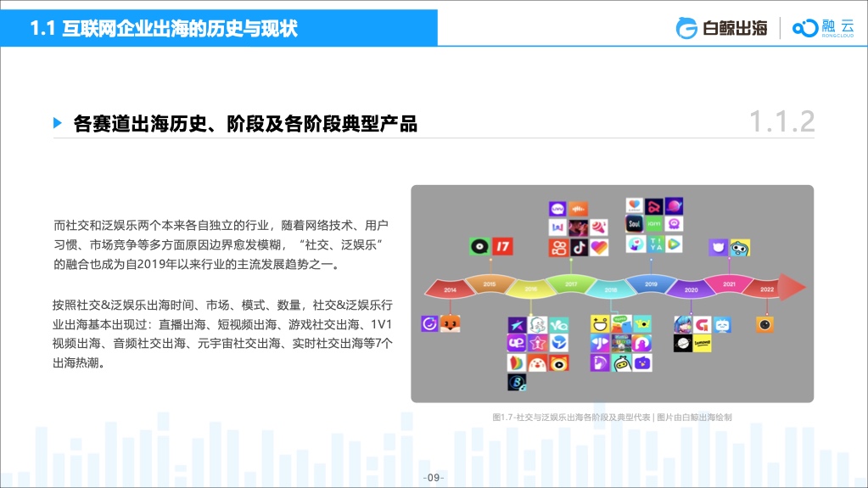Screen dimensions: 868x488
Task: Click the orange 2015 timeline segment
Action: pyautogui.click(x=490, y=283)
